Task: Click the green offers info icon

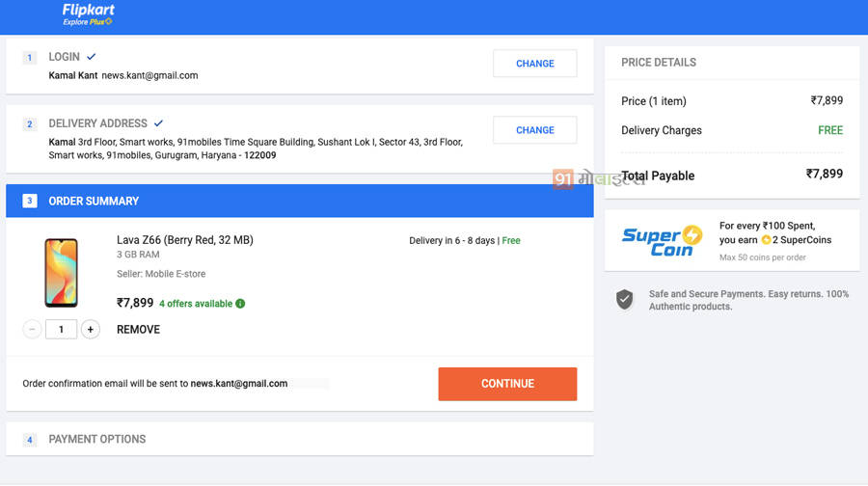Action: click(240, 304)
